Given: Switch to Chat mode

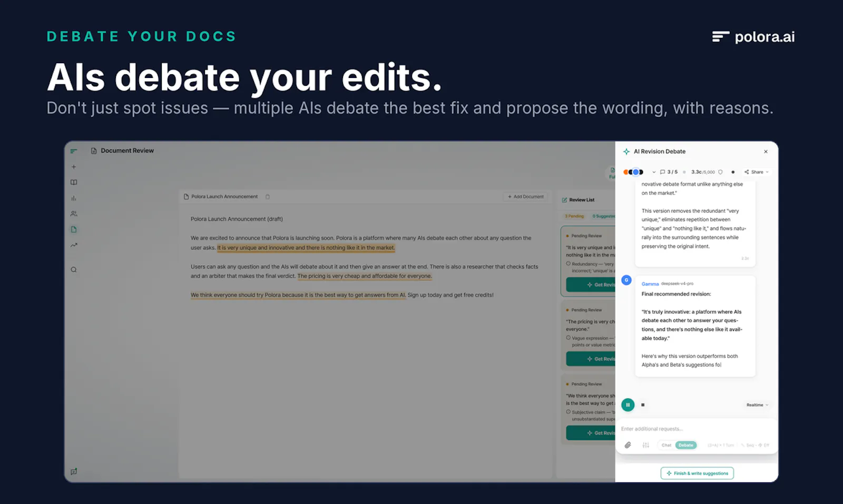Looking at the screenshot, I should [666, 445].
